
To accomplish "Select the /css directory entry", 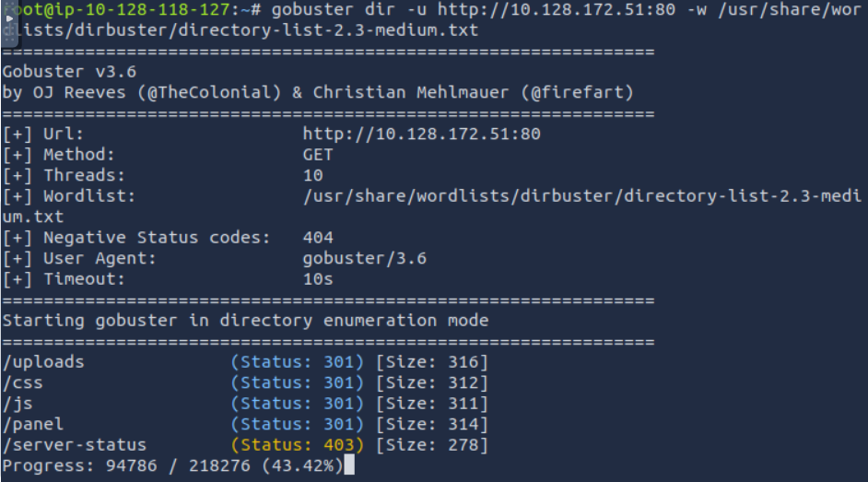I will pos(23,383).
